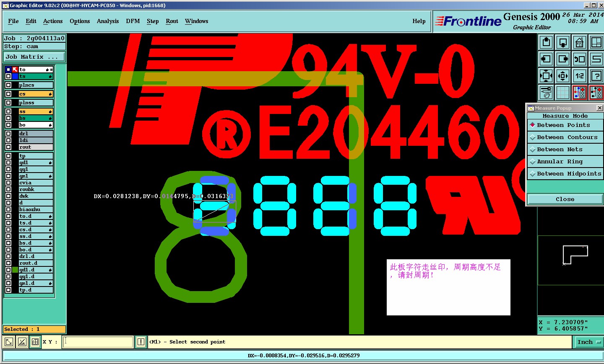Select Annular Ring measure mode
Viewport: 604px width, 364px height.
[x=565, y=161]
